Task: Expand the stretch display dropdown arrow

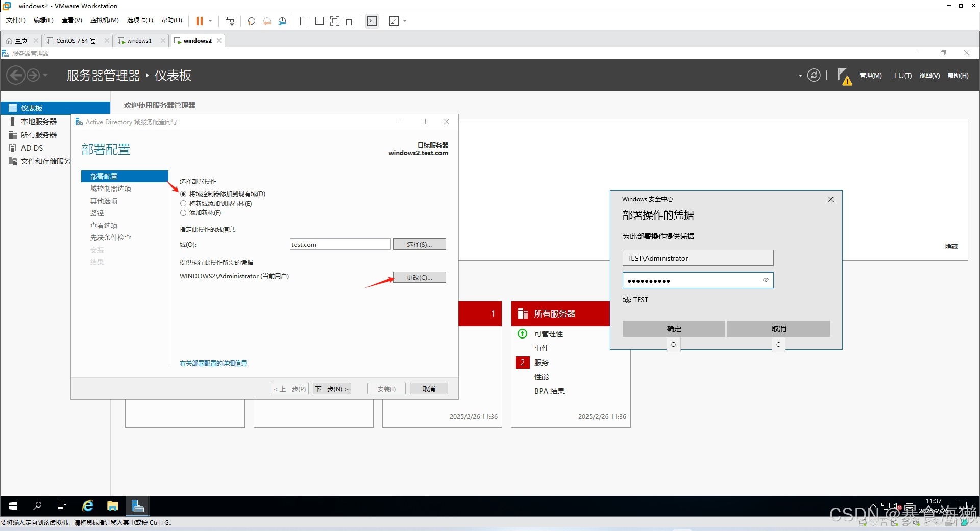Action: (x=405, y=21)
